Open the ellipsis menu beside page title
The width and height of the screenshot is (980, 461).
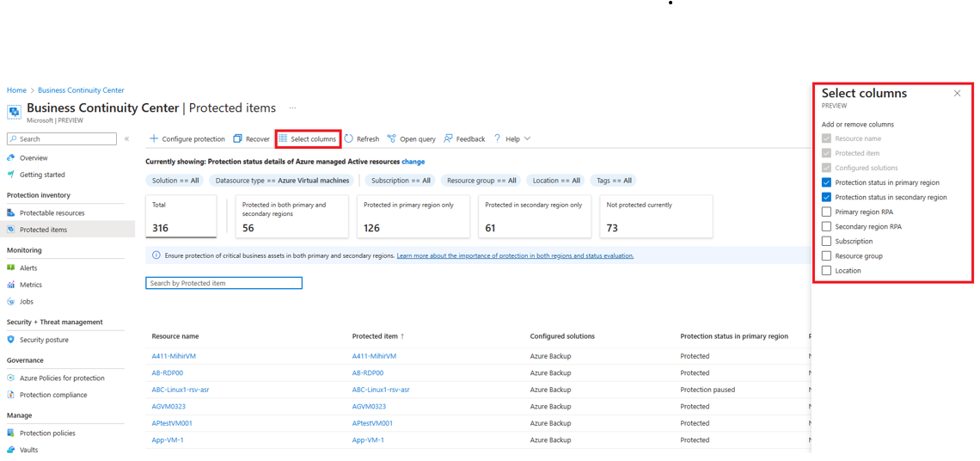click(x=292, y=108)
